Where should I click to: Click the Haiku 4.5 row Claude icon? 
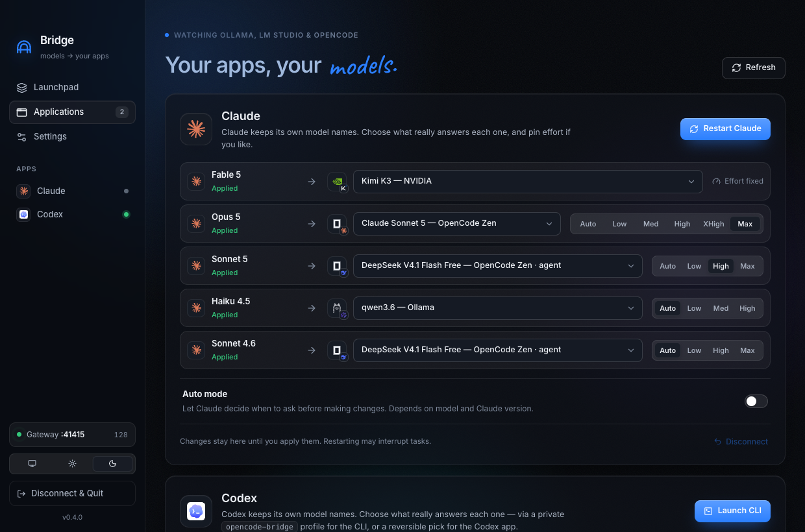(196, 308)
